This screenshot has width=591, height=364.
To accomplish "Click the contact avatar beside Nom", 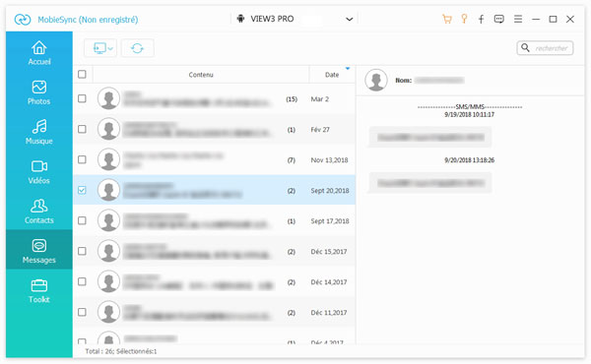I will click(x=376, y=80).
